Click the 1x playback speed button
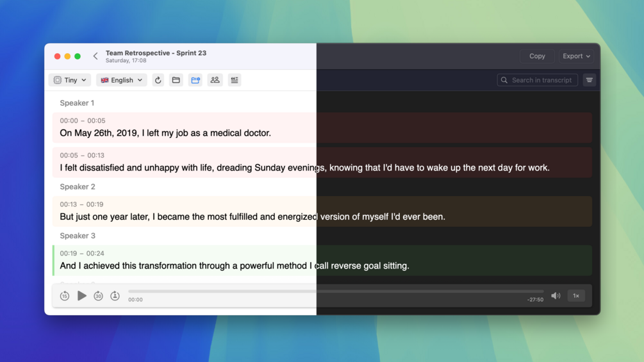This screenshot has height=362, width=644. 576,296
